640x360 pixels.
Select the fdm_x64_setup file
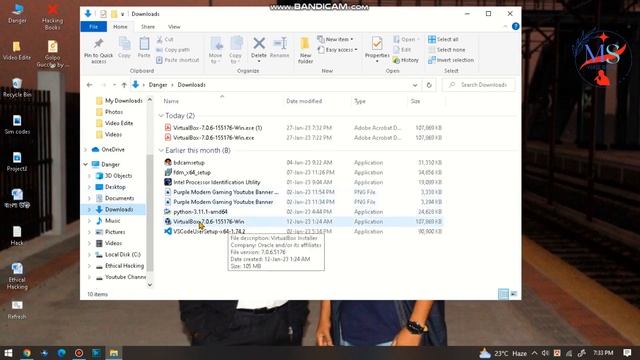click(192, 172)
